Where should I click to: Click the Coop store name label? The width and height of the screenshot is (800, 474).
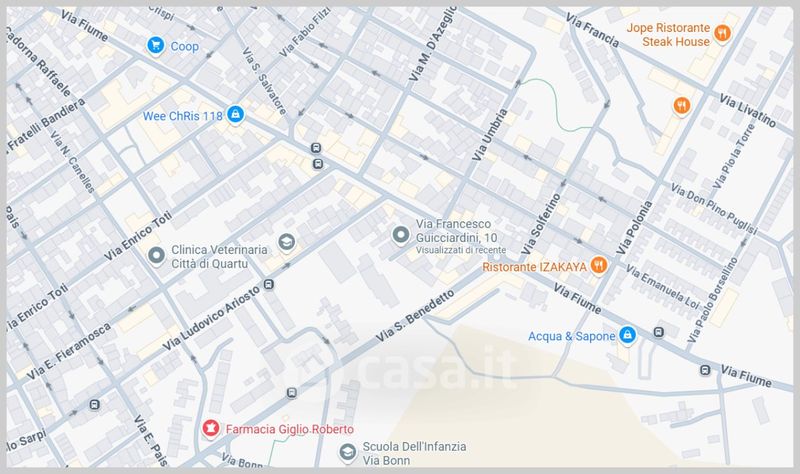pos(184,46)
